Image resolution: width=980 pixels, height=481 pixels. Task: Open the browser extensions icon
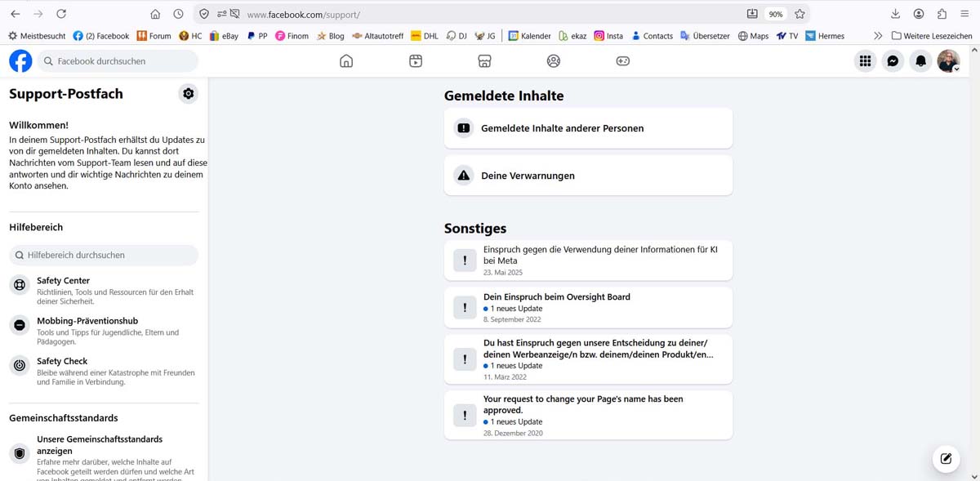pyautogui.click(x=942, y=14)
